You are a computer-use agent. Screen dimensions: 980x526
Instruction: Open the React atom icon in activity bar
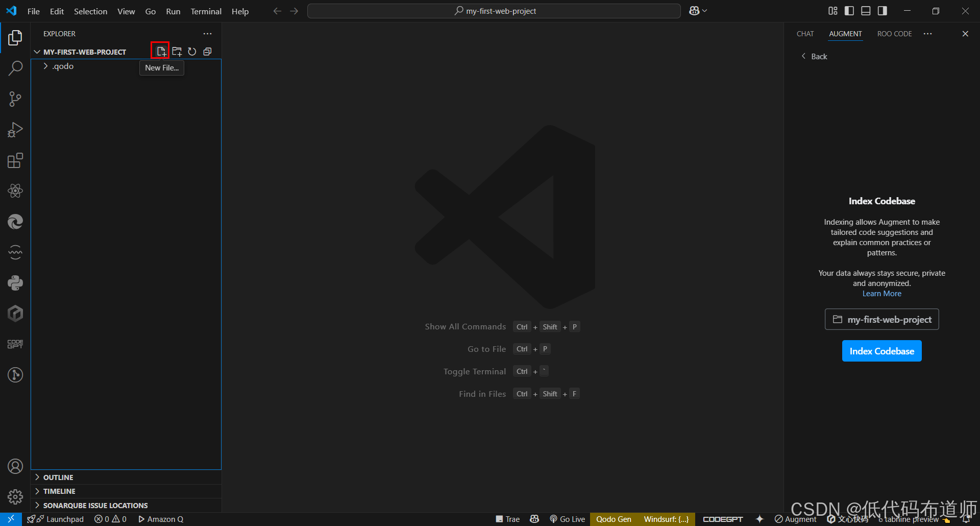pyautogui.click(x=15, y=191)
